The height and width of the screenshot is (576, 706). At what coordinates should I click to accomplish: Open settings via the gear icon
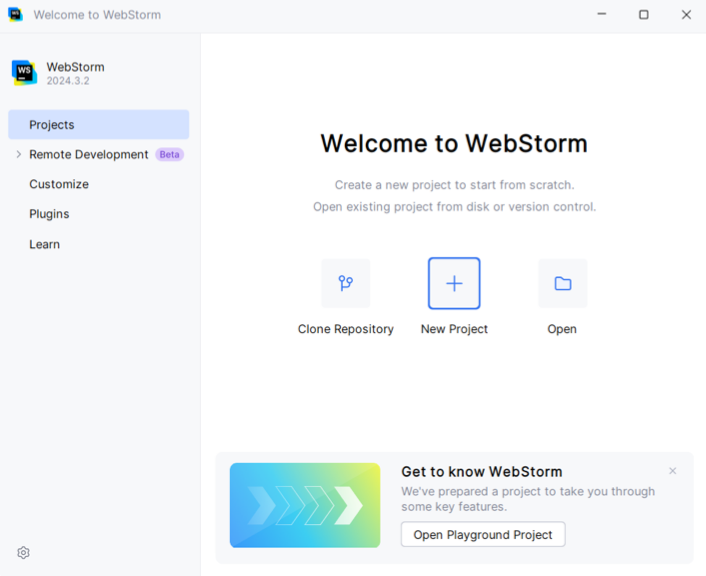[x=23, y=553]
